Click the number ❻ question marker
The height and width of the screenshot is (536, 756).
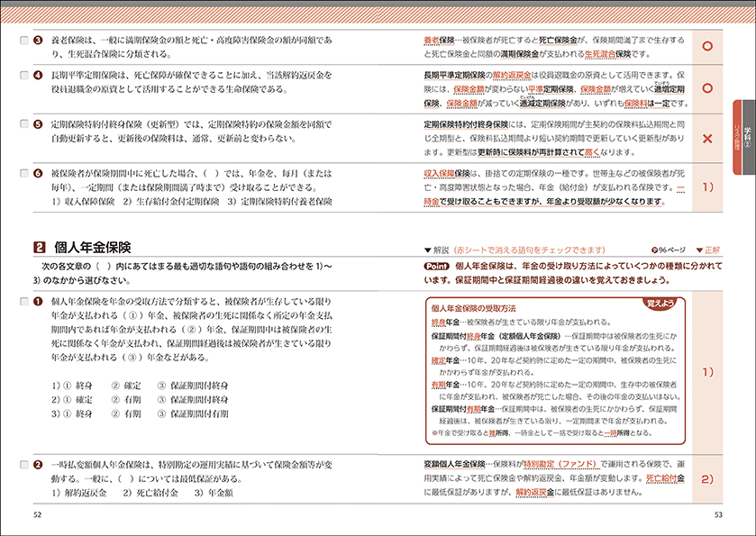tap(39, 174)
